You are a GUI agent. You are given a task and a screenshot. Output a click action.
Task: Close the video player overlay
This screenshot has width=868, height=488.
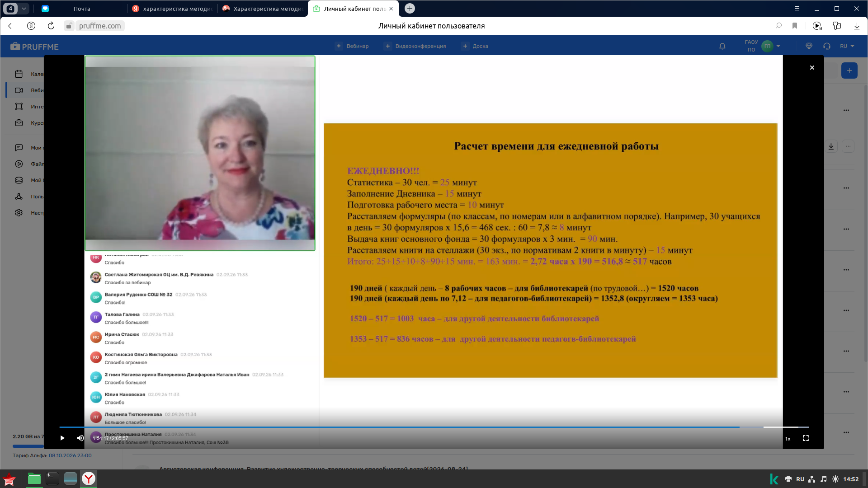pyautogui.click(x=812, y=68)
